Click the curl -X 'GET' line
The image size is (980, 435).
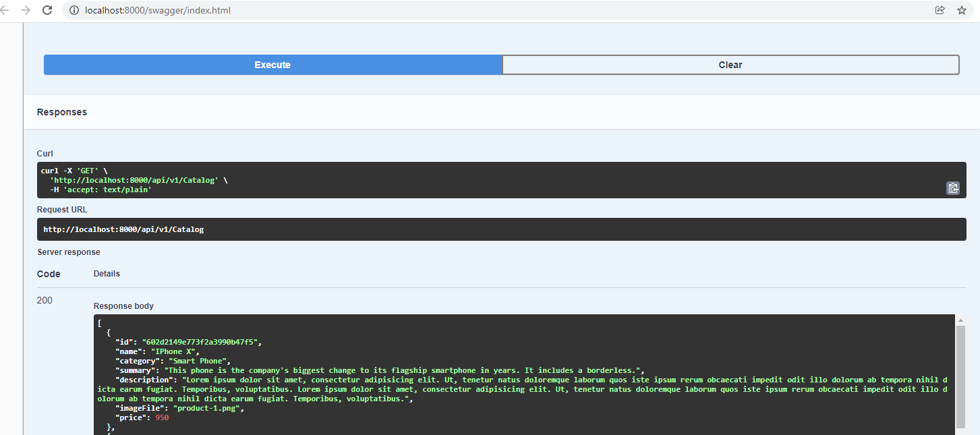(74, 171)
